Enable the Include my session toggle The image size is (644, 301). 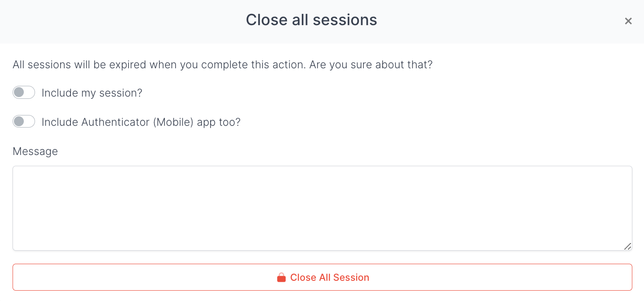tap(24, 93)
